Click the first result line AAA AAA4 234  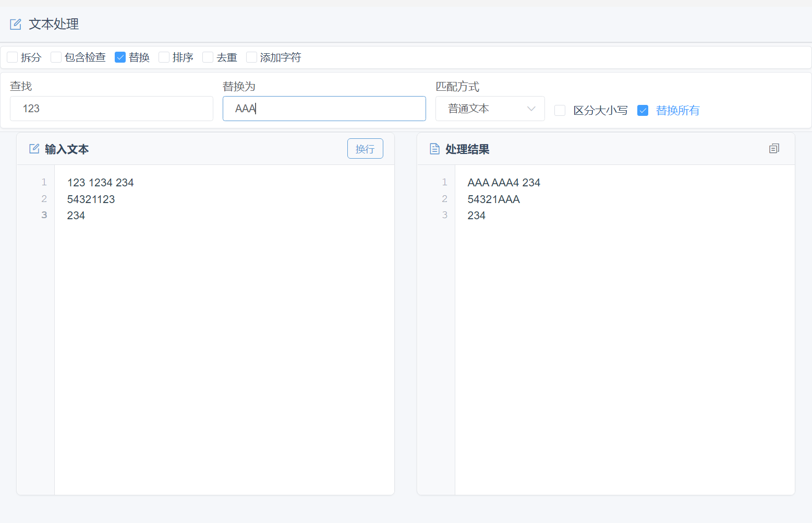click(504, 183)
